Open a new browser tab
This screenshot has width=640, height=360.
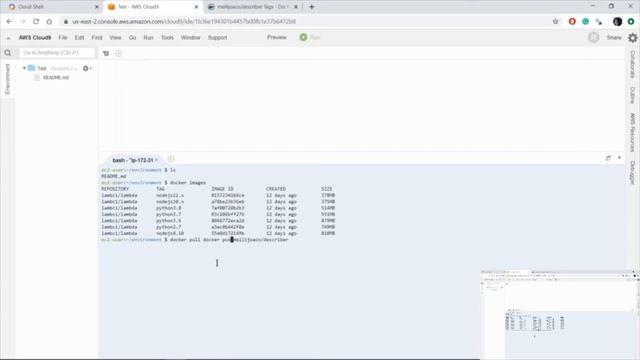[312, 7]
